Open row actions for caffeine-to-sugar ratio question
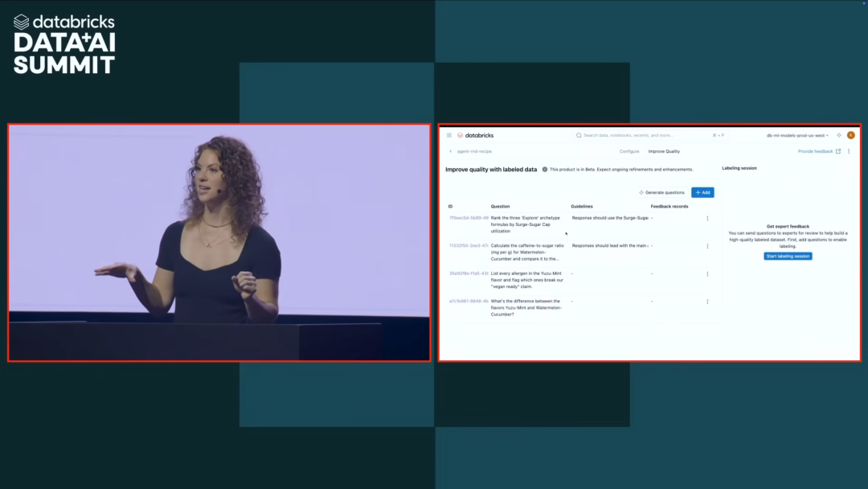This screenshot has width=868, height=489. (x=707, y=246)
